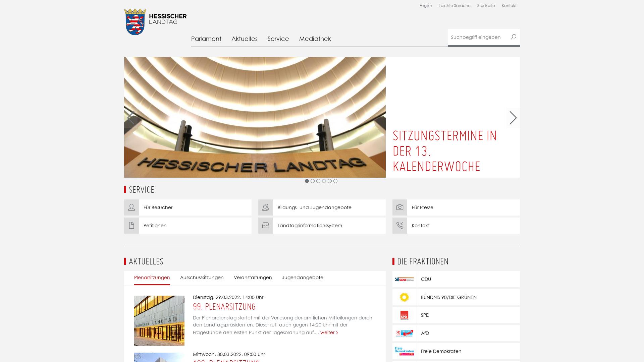Switch to the Jugendangebote tab
Viewport: 644px width, 362px height.
[303, 278]
